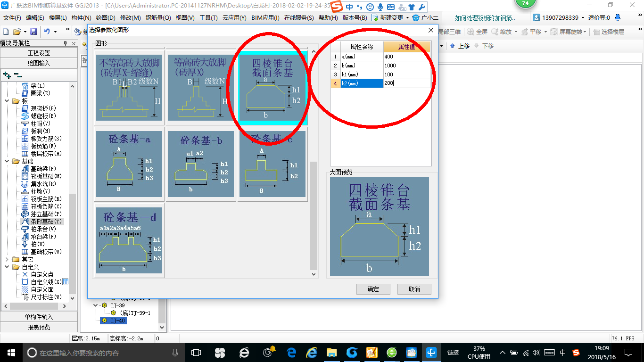Open the undo history dropdown arrow
644x362 pixels.
tap(55, 32)
